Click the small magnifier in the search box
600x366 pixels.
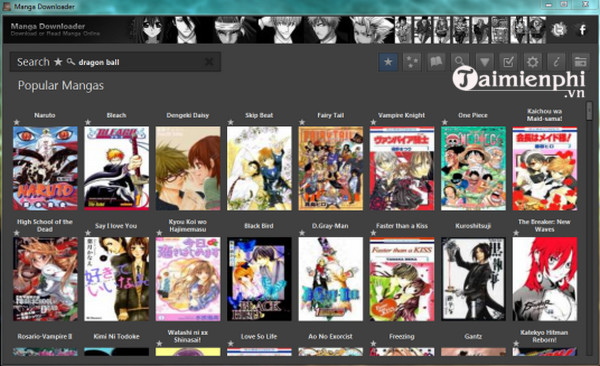point(71,62)
